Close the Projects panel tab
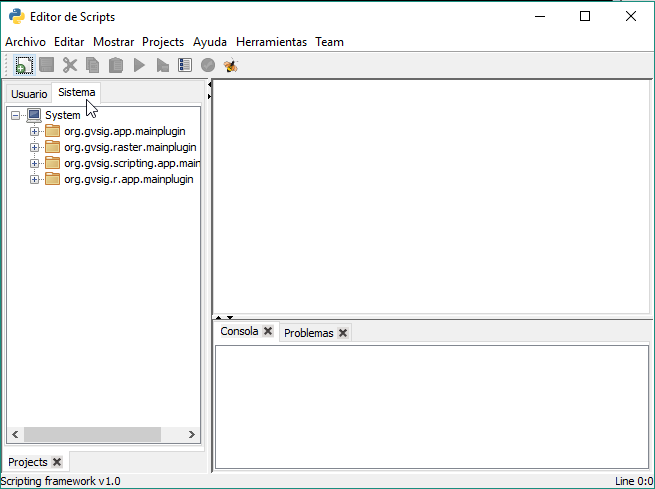Image resolution: width=655 pixels, height=489 pixels. 57,462
